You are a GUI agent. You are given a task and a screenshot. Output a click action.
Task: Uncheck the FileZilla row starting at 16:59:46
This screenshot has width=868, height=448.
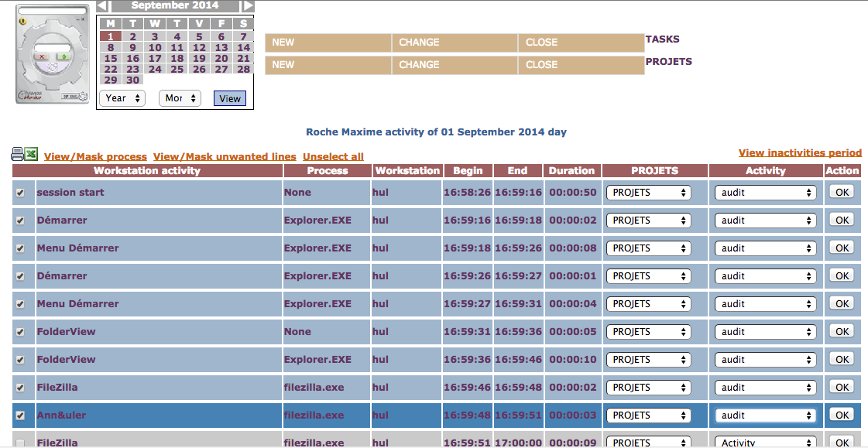[20, 388]
